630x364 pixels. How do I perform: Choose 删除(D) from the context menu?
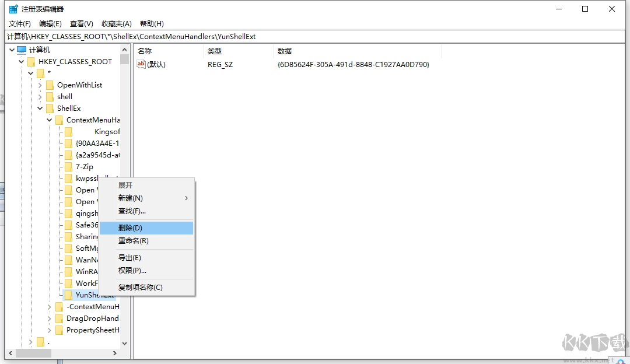[130, 228]
